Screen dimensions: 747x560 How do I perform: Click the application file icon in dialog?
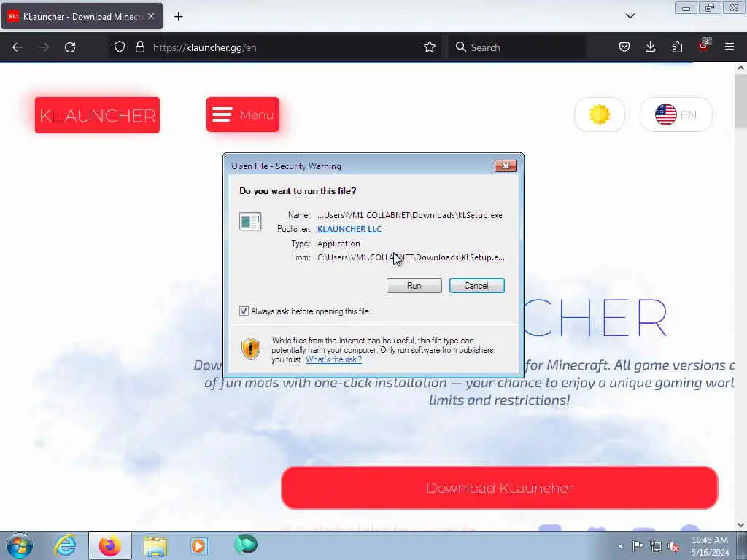250,222
